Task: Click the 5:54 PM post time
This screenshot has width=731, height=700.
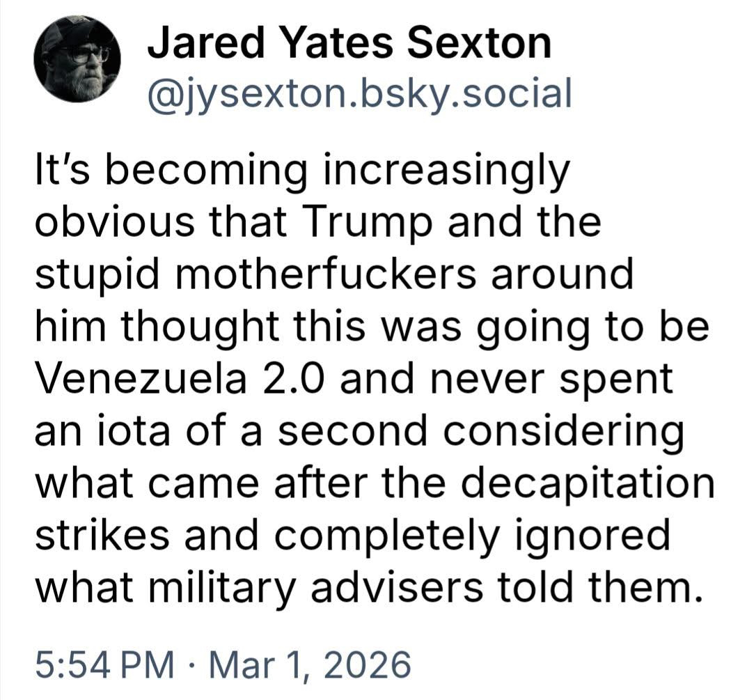Action: click(104, 664)
